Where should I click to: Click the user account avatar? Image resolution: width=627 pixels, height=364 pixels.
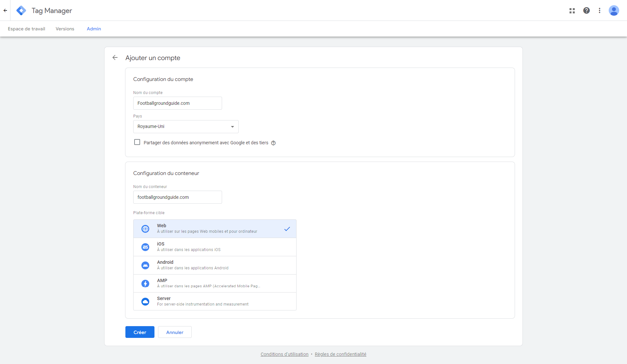click(x=614, y=10)
